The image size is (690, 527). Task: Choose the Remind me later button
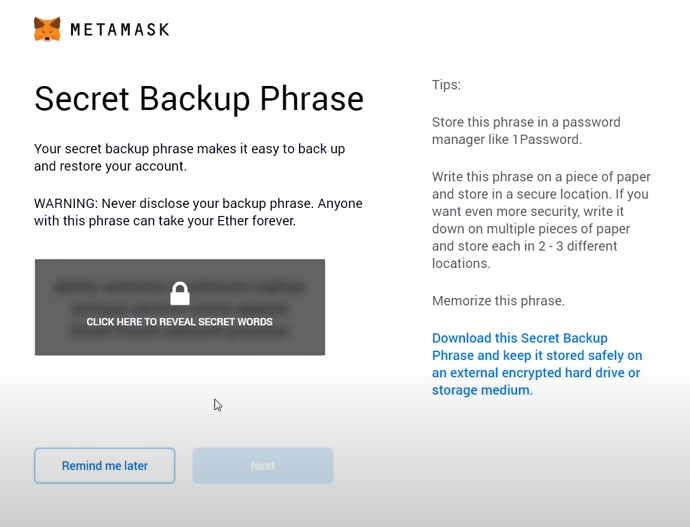point(105,465)
